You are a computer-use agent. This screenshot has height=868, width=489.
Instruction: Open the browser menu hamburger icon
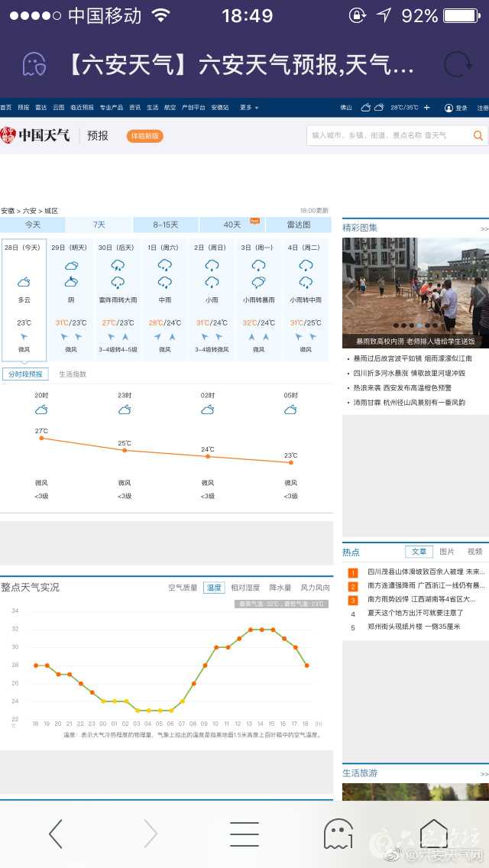click(244, 834)
